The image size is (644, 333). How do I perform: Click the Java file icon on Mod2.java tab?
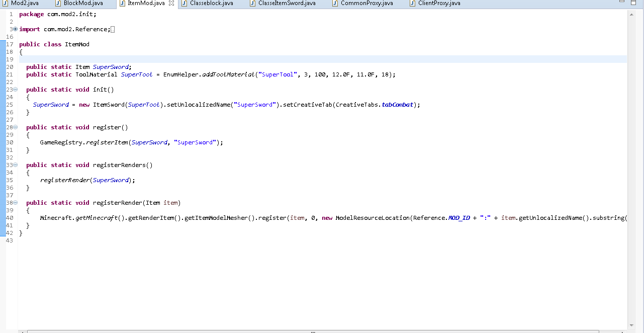[6, 3]
